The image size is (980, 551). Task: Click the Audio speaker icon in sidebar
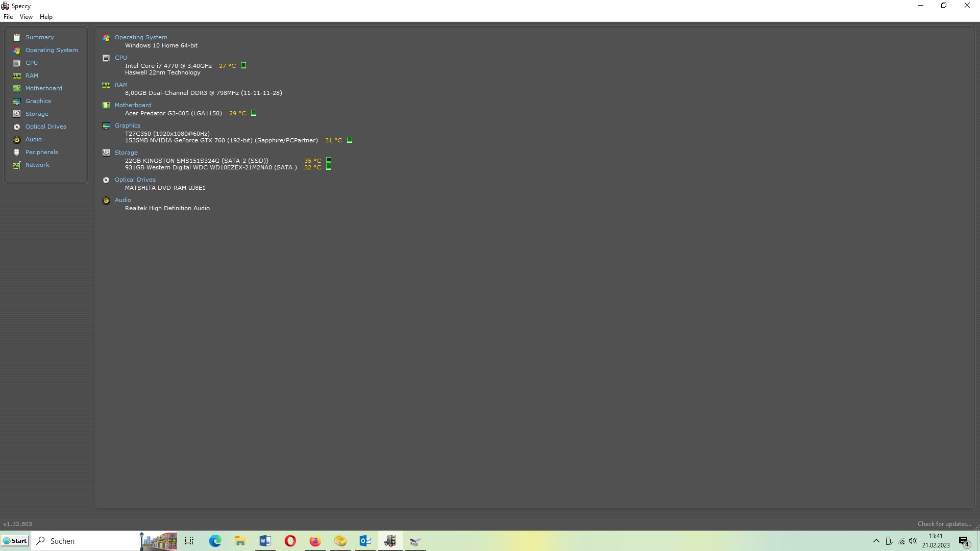pyautogui.click(x=17, y=140)
